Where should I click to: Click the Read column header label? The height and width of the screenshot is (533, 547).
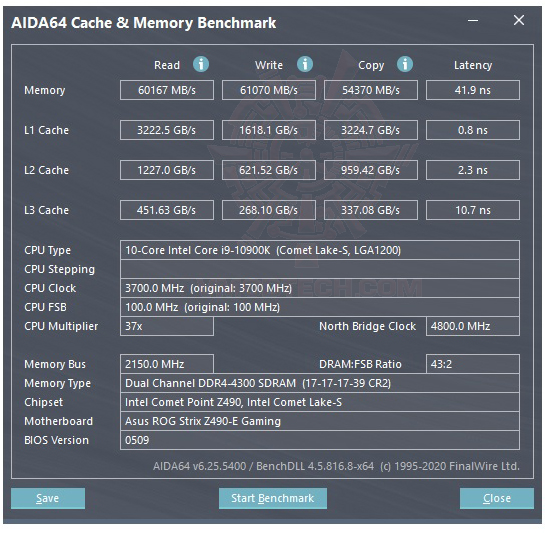coord(167,65)
